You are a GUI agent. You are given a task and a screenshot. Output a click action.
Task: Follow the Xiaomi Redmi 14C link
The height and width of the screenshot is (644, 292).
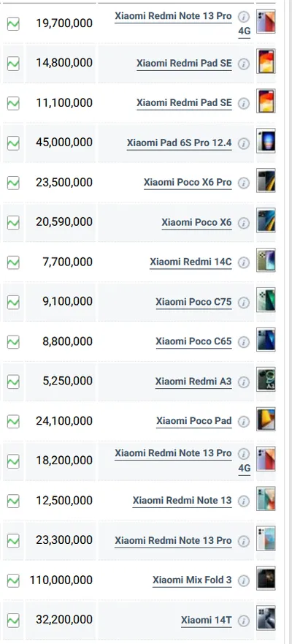pyautogui.click(x=191, y=262)
